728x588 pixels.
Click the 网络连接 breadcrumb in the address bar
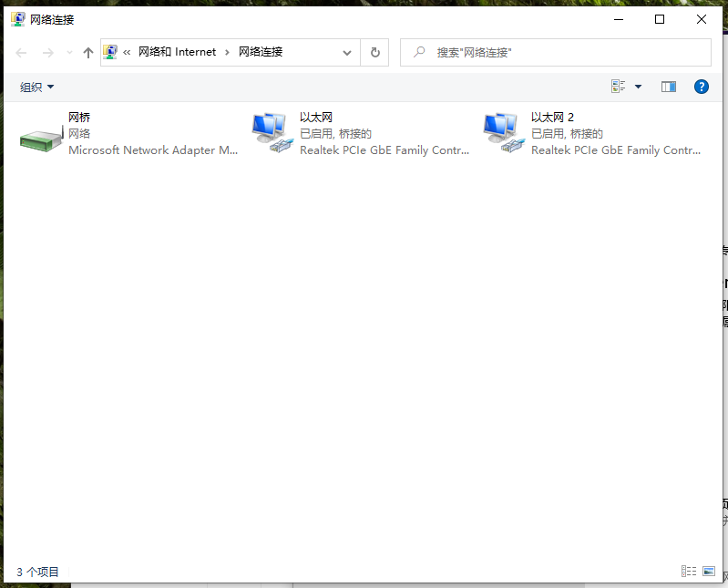(261, 52)
